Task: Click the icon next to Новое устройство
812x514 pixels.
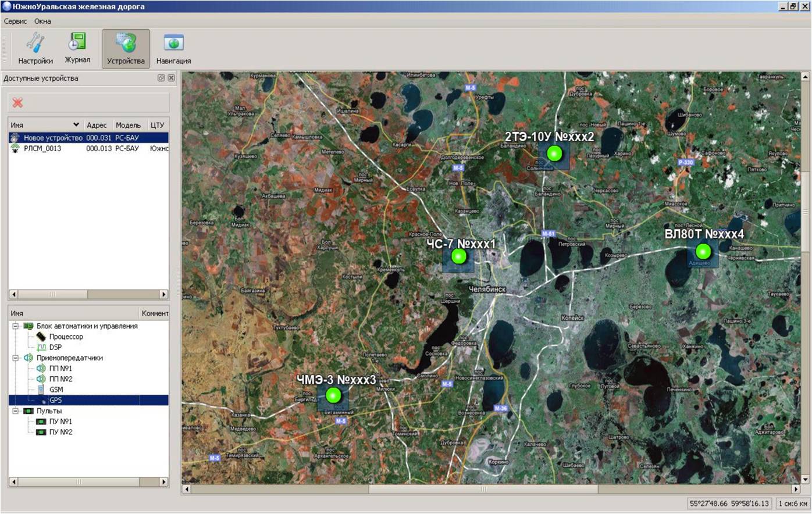Action: click(15, 138)
